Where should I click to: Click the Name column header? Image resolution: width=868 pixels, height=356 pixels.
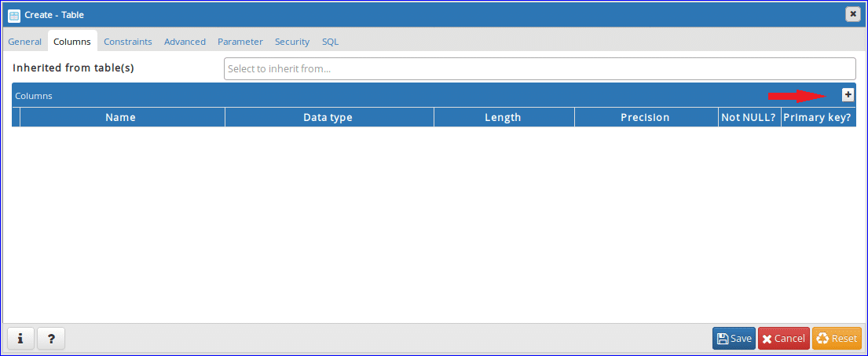tap(121, 118)
